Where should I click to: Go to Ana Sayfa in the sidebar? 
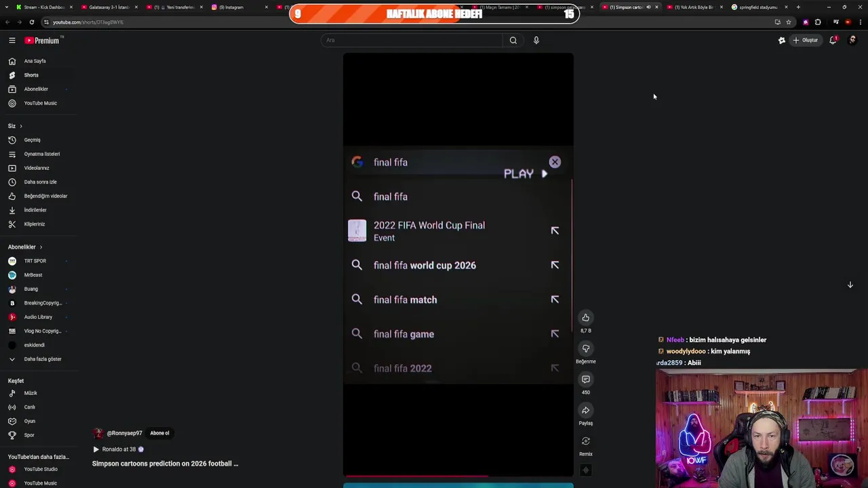pos(39,61)
